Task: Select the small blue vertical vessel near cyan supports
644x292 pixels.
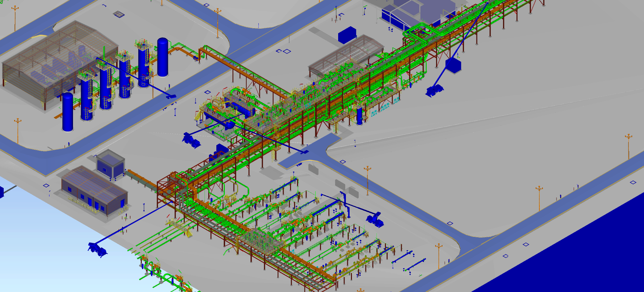Action: pos(360,115)
